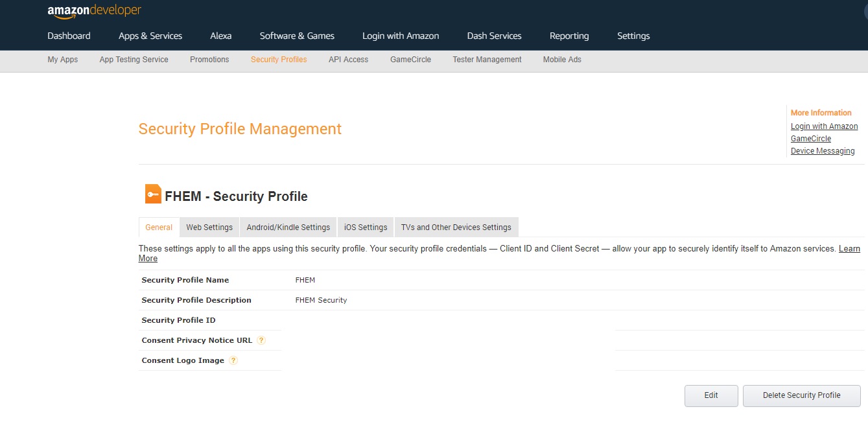This screenshot has height=431, width=868.
Task: Click the FHEM - Security Profile title
Action: point(237,196)
